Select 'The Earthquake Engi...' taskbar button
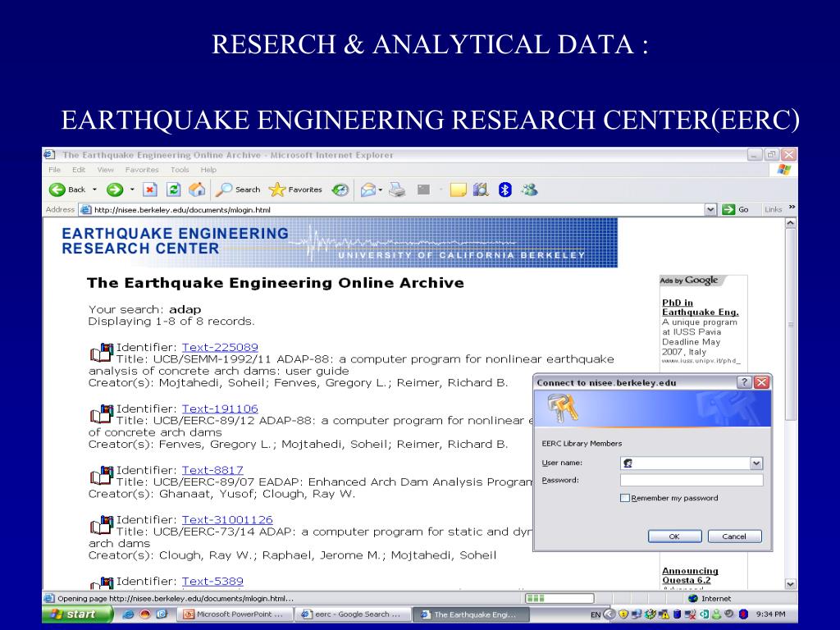Screen dimensions: 840x630 click(472, 614)
